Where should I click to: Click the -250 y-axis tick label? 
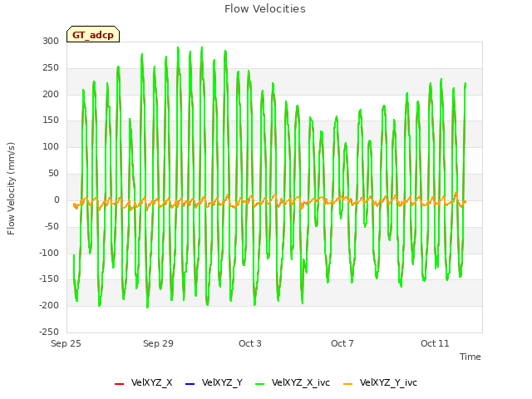[49, 332]
